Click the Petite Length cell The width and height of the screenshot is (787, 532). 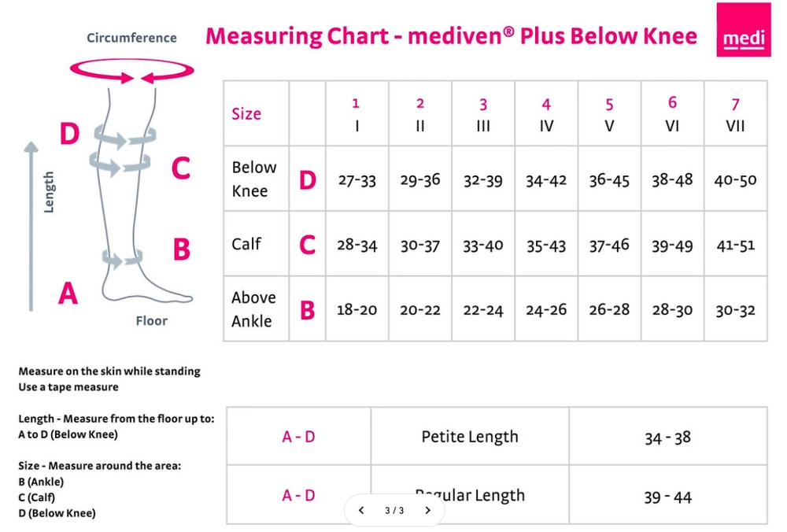click(470, 437)
